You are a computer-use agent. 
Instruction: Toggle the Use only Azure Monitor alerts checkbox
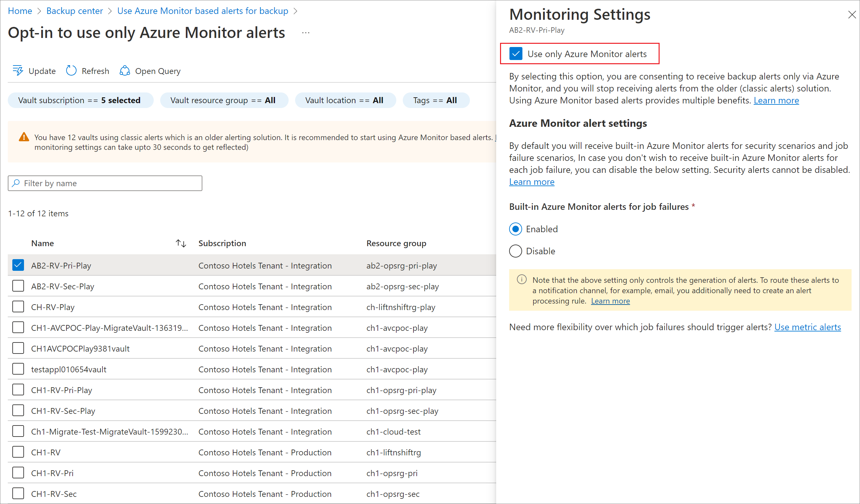[516, 54]
